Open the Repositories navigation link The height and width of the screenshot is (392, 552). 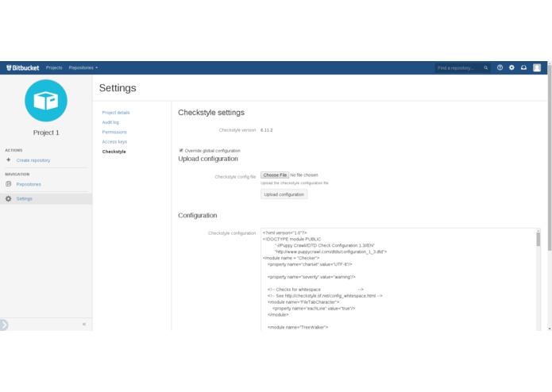point(29,184)
